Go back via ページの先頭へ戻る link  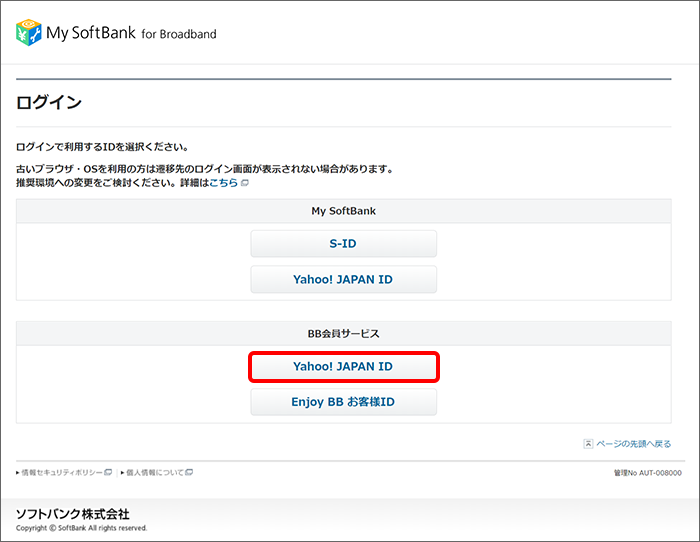tap(633, 444)
